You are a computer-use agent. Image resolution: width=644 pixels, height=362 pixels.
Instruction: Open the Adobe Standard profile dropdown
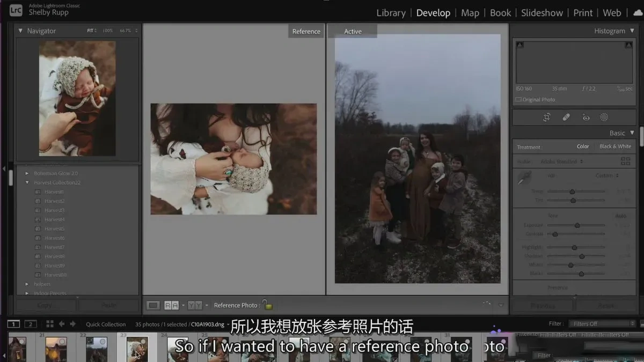point(562,161)
